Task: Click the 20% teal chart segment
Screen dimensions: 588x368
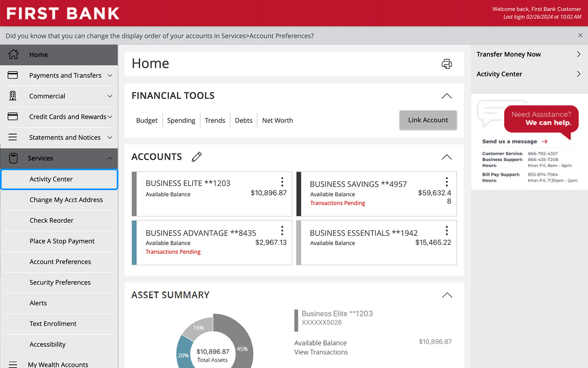Action: [x=183, y=355]
